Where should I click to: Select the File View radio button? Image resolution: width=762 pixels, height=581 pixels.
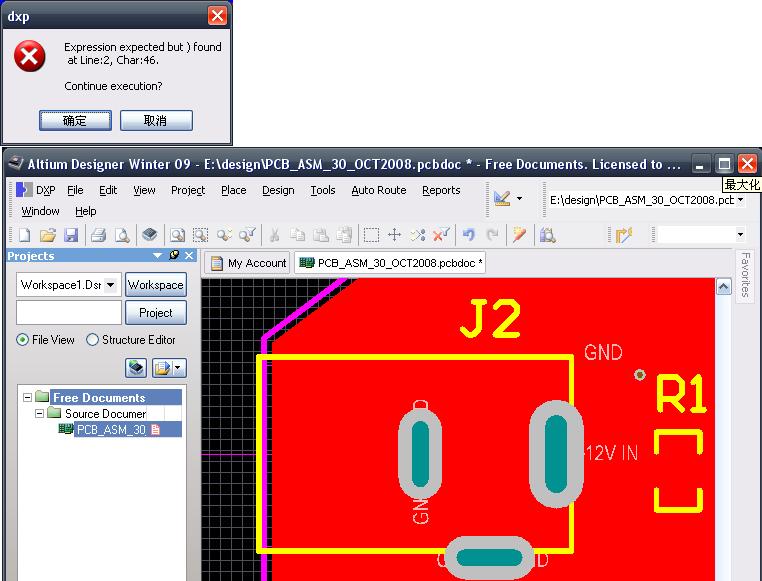tap(23, 340)
